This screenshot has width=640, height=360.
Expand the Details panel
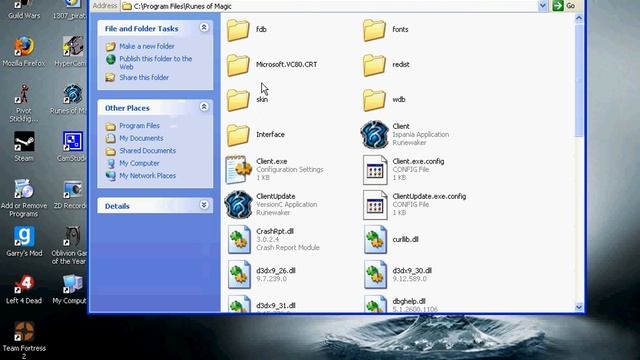204,205
